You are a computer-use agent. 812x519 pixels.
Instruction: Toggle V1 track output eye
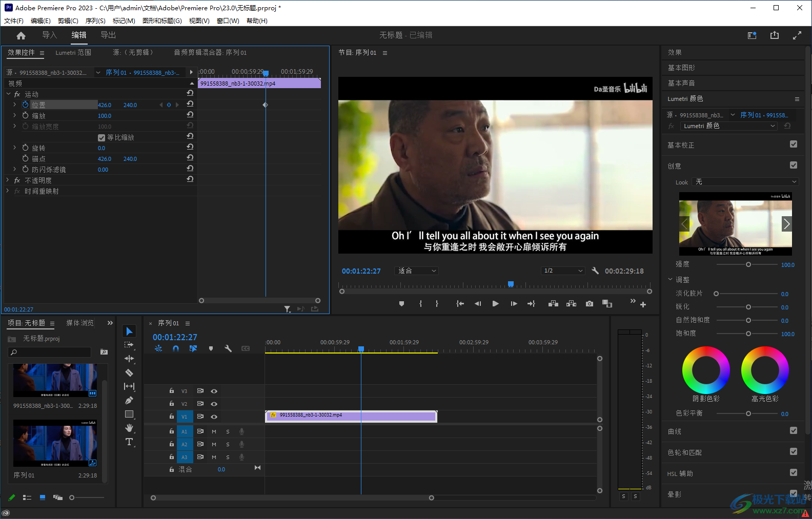(x=214, y=417)
